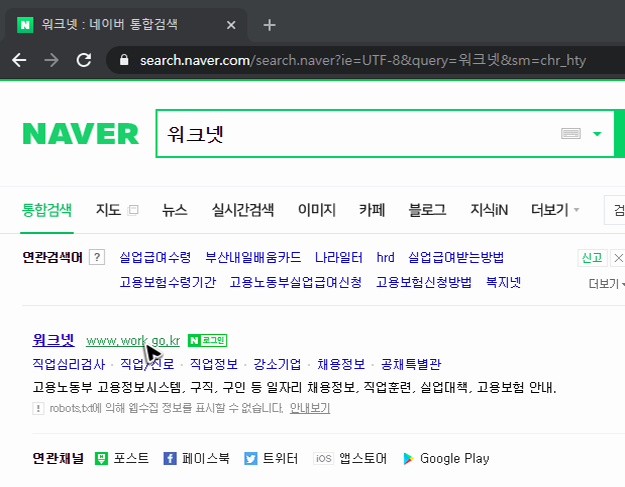625x487 pixels.
Task: Close the 워크넷 네이버 통합검색 tab
Action: 231,25
